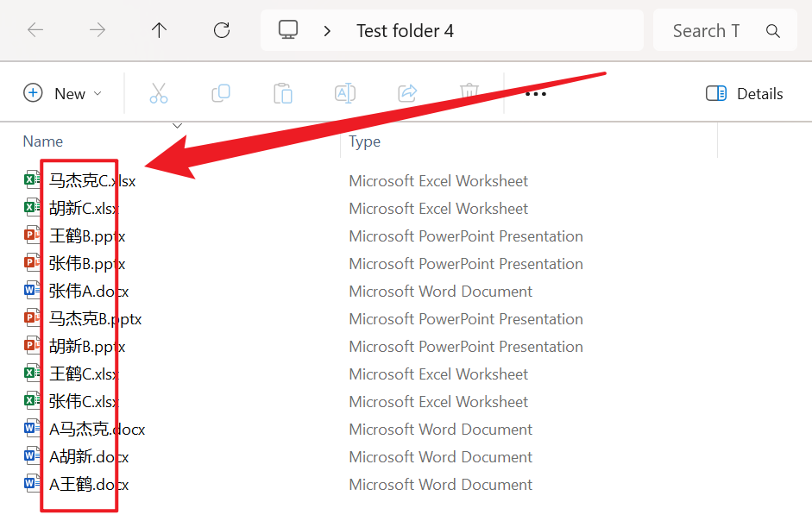Viewport: 812px width, 521px height.
Task: Click the Delete trash can icon
Action: (469, 93)
